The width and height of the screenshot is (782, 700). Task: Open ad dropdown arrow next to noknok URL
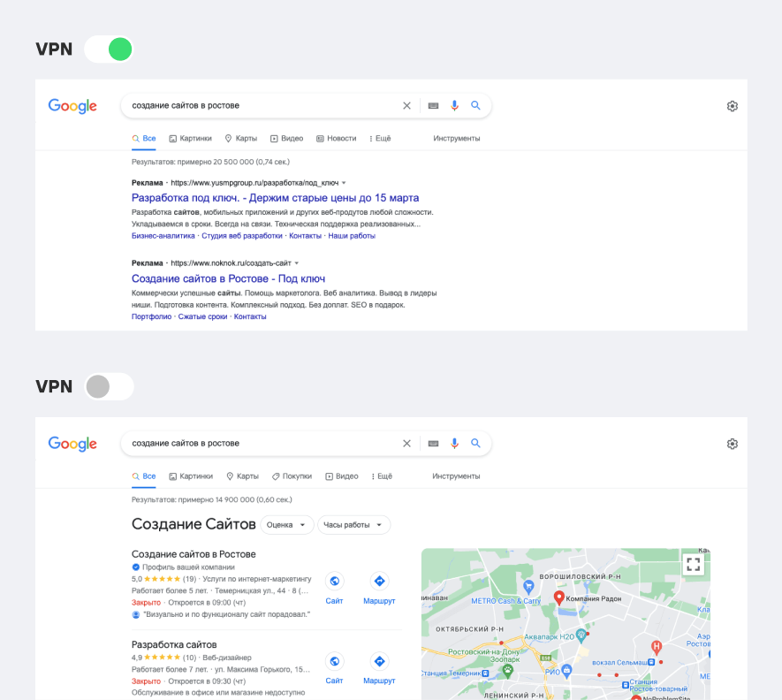click(297, 263)
